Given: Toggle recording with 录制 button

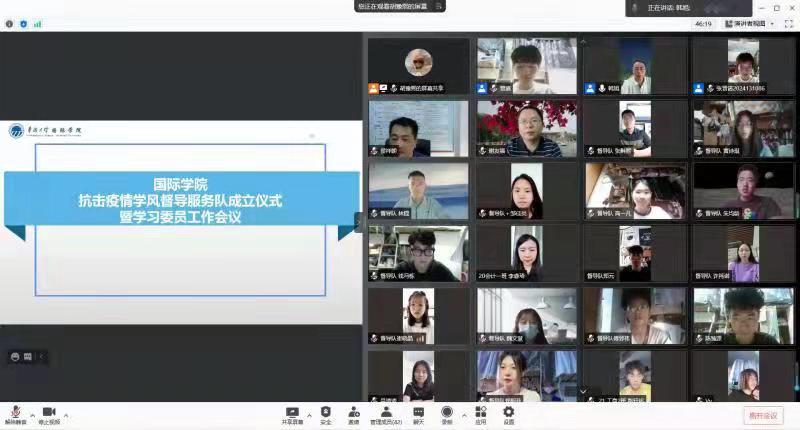Looking at the screenshot, I should [x=446, y=412].
